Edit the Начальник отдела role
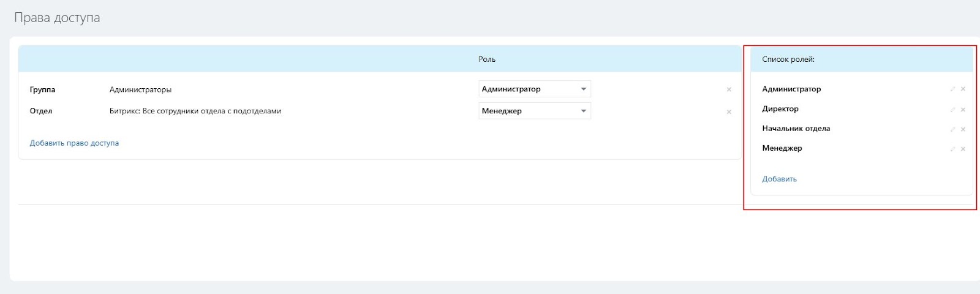Screen dimensions: 980x294 pyautogui.click(x=952, y=129)
